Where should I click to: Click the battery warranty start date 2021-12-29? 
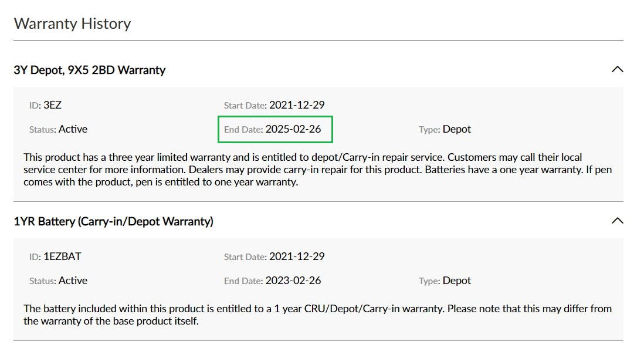point(297,256)
